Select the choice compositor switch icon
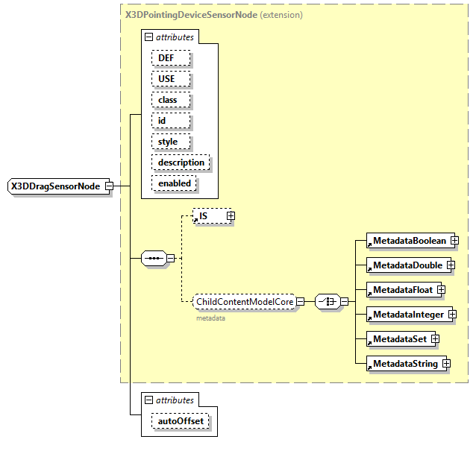 click(x=328, y=301)
